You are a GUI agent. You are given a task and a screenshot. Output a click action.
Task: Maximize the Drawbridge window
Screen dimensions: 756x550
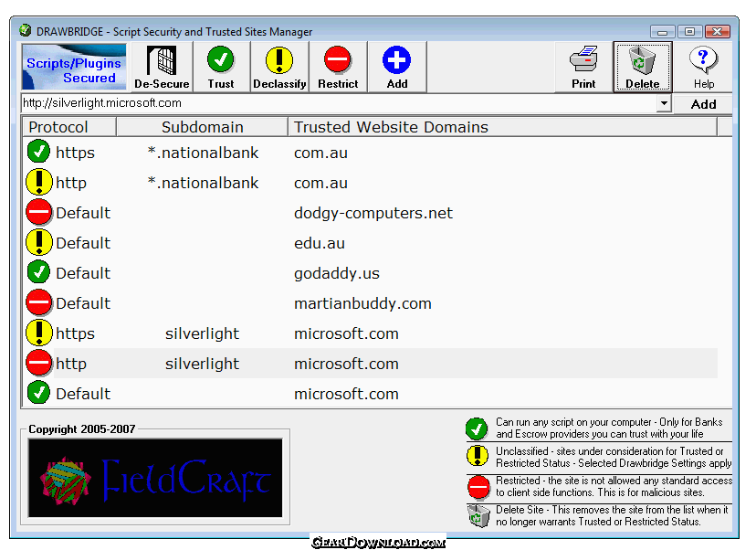tap(690, 32)
